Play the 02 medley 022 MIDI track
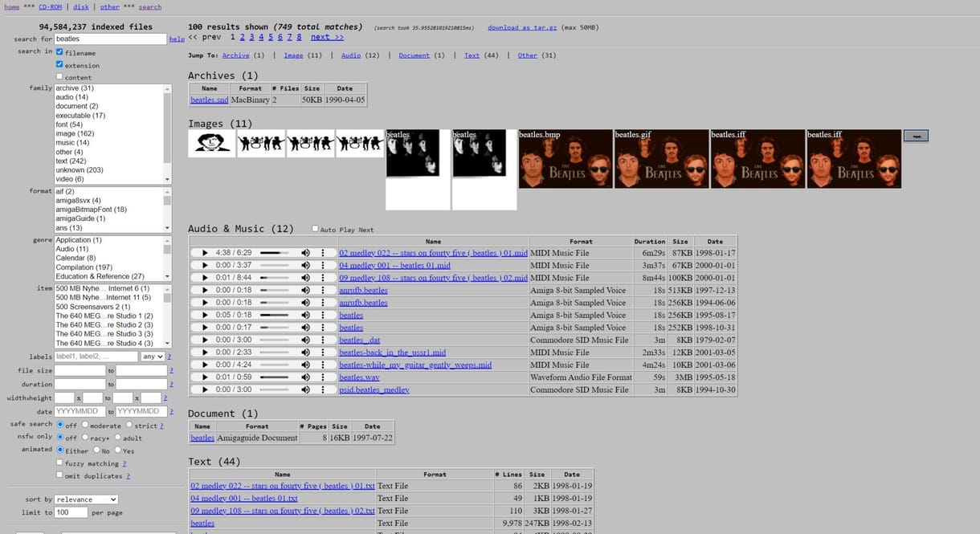This screenshot has height=534, width=980. click(x=205, y=253)
